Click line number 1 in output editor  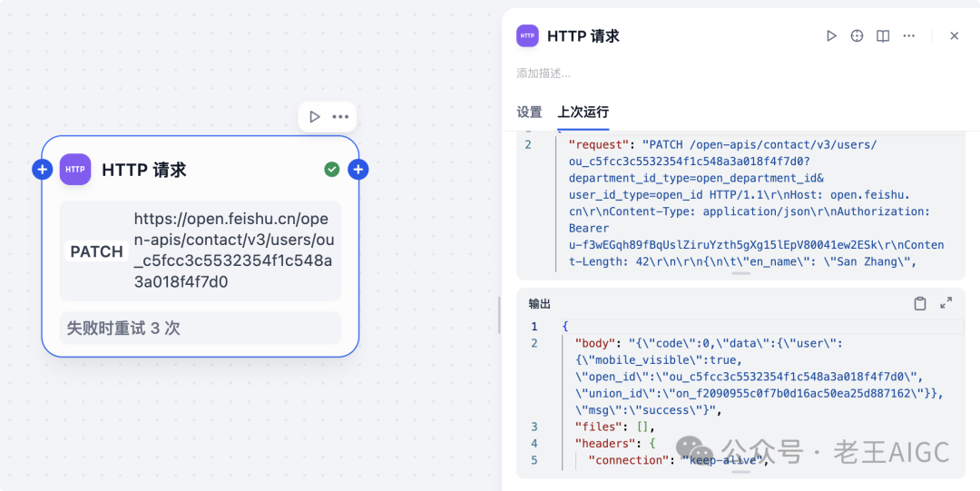click(x=534, y=327)
